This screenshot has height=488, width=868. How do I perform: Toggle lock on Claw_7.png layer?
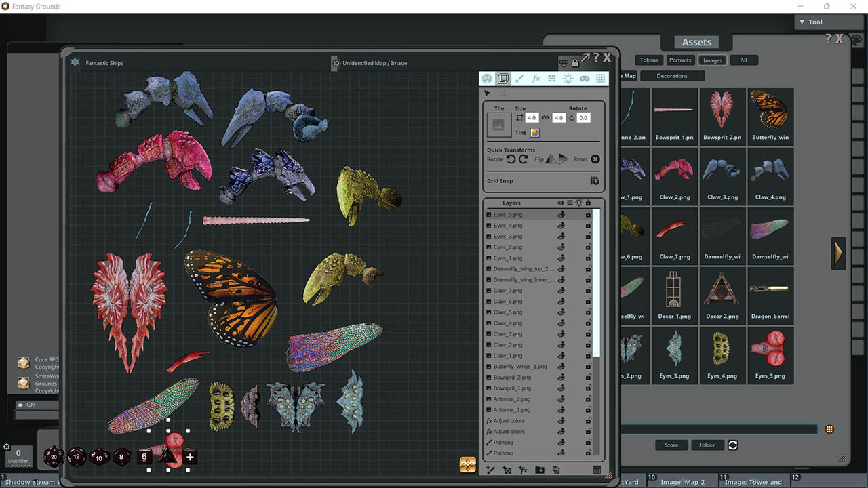point(588,291)
